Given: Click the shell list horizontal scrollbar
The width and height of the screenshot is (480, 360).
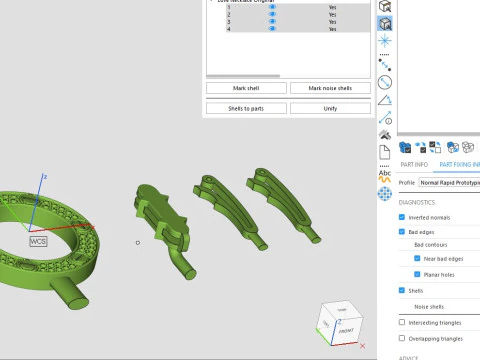Looking at the screenshot, I should tap(243, 76).
